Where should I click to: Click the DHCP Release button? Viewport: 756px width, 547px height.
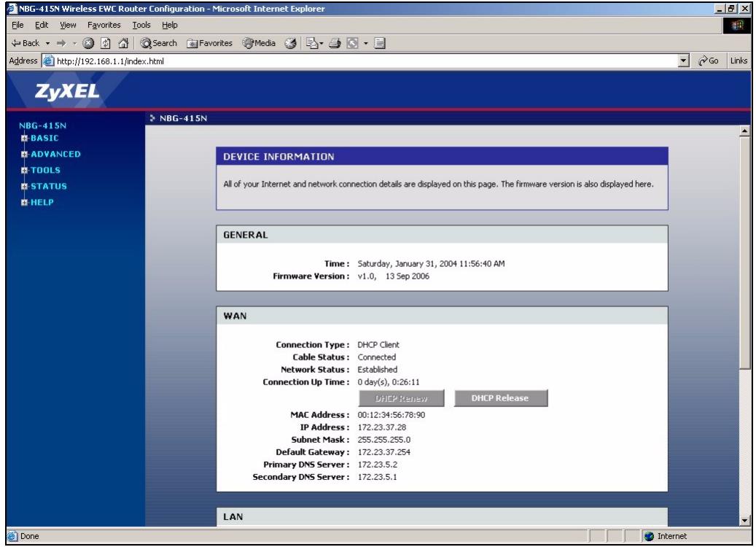500,398
